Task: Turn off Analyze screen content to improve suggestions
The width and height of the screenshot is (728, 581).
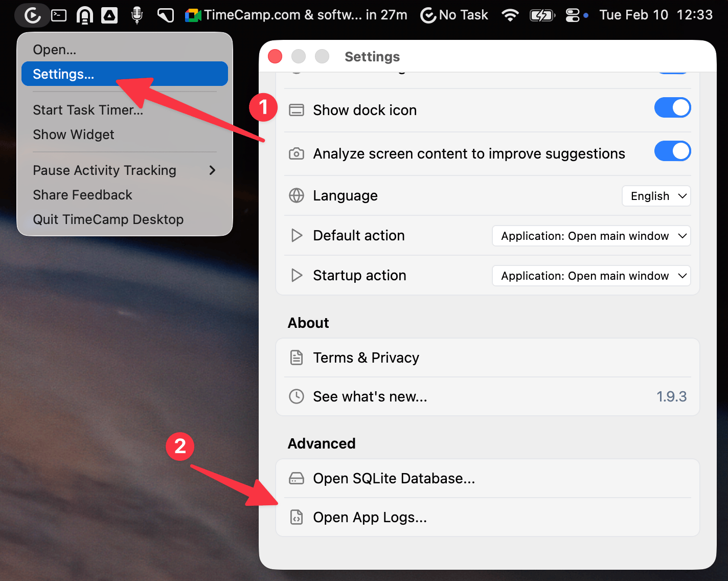Action: click(672, 151)
